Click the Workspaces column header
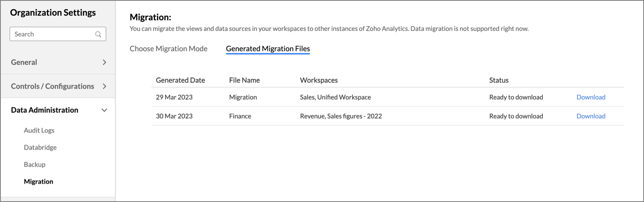The height and width of the screenshot is (202, 644). [319, 80]
